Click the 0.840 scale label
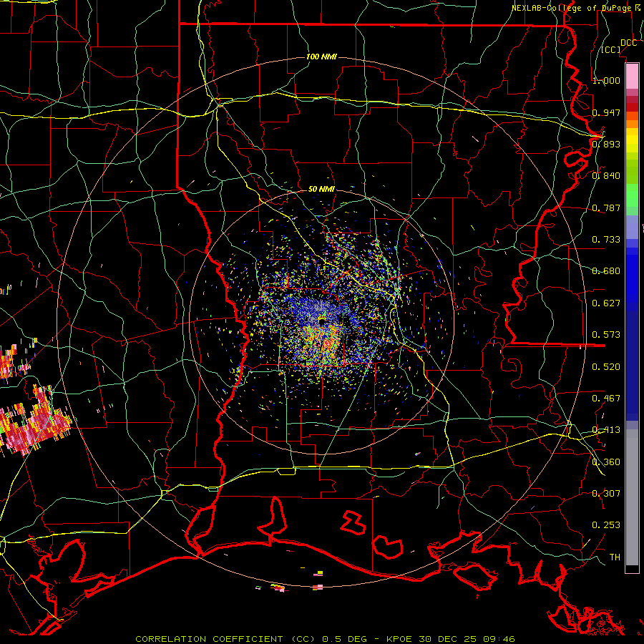 (x=606, y=176)
